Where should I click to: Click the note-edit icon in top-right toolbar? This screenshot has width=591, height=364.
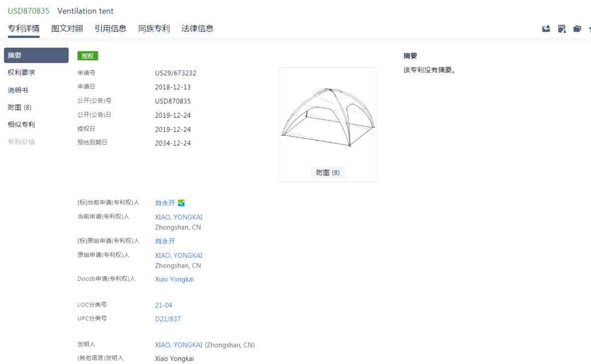click(x=561, y=28)
